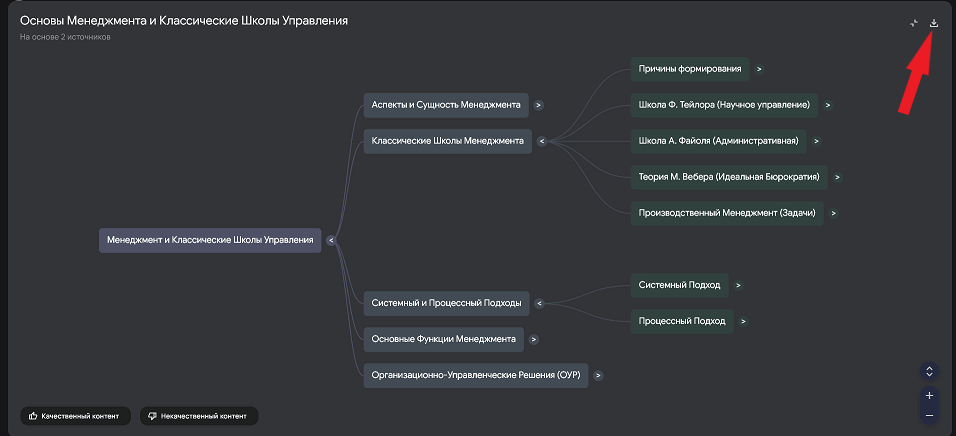Click the collapse fullscreen arrows icon
Screen dimensions: 956x436
click(x=914, y=23)
